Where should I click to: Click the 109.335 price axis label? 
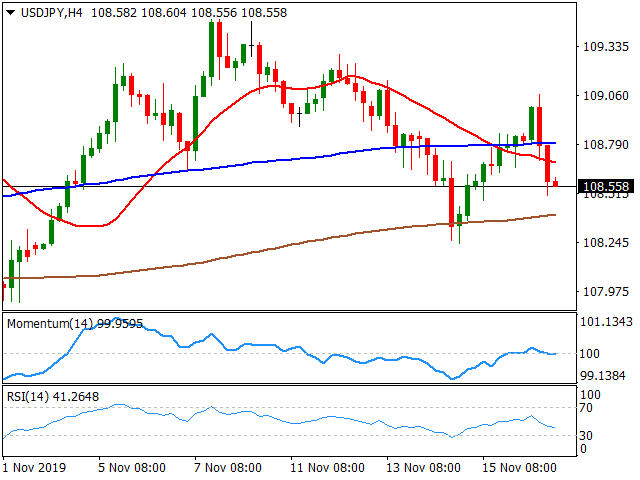(x=606, y=47)
